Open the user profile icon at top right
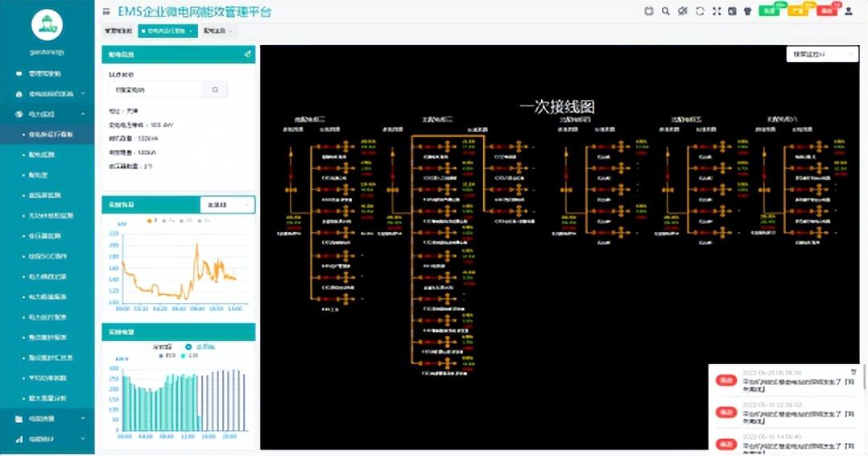868x456 pixels. [x=849, y=11]
